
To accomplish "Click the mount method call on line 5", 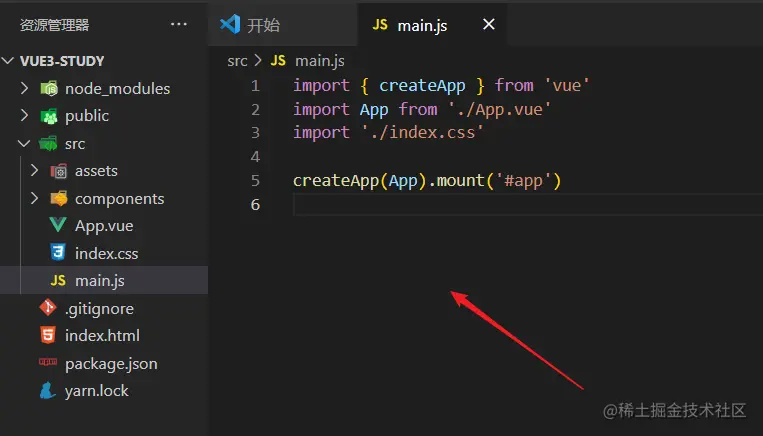I will (460, 181).
